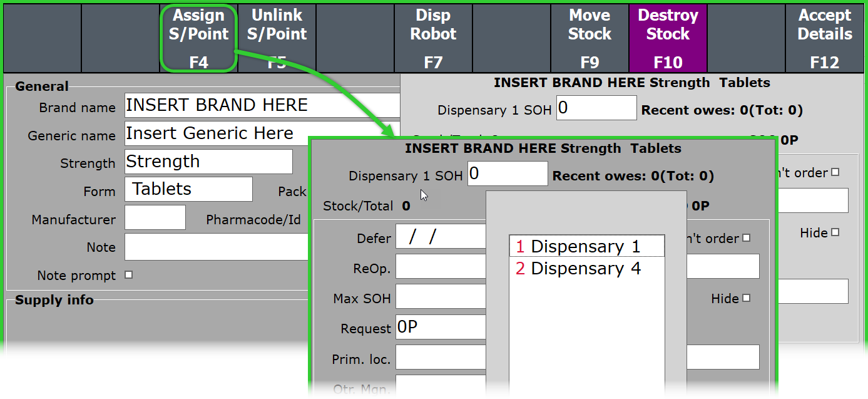Click the Brand name input field
The width and height of the screenshot is (868, 399).
click(262, 106)
